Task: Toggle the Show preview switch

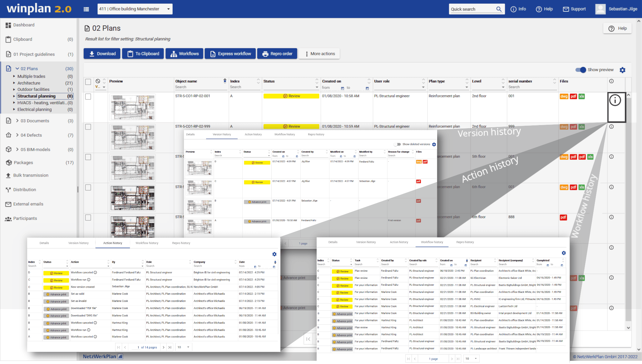Action: (581, 70)
